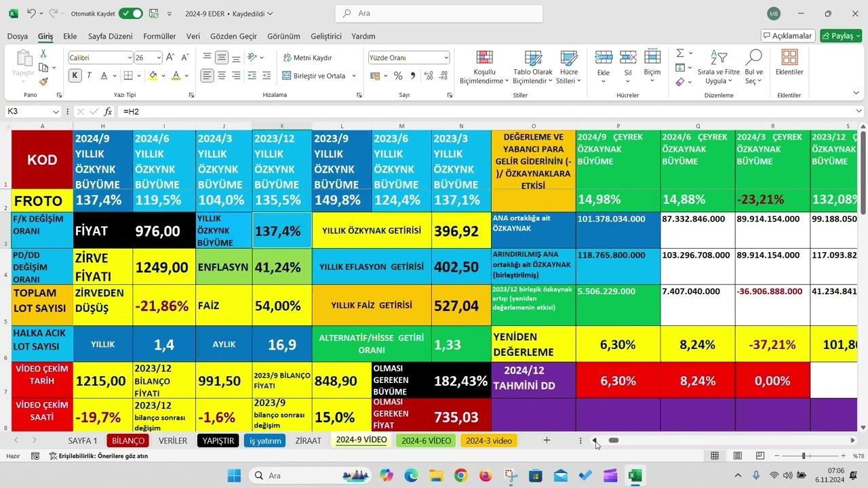The width and height of the screenshot is (868, 488).
Task: Toggle Otomatik Kaydet autosave switch
Action: pos(131,13)
